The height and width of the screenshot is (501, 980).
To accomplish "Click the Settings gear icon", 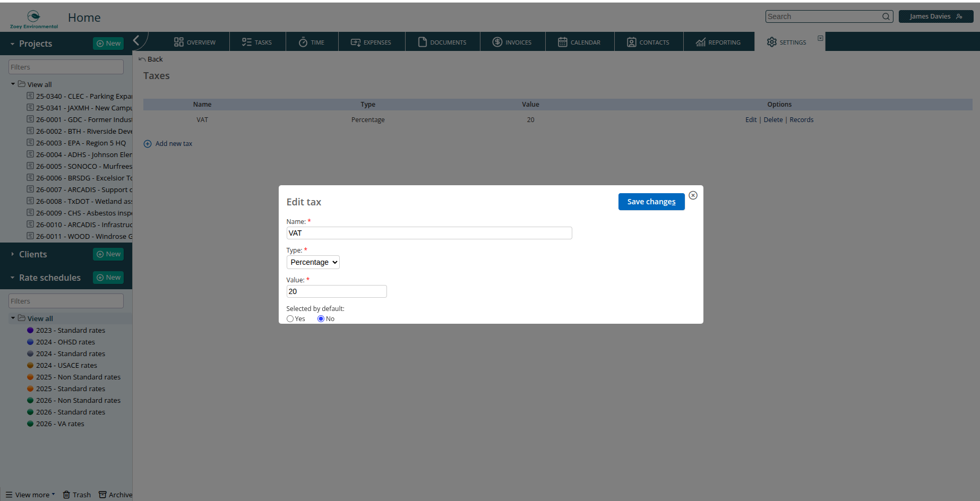I will [772, 42].
